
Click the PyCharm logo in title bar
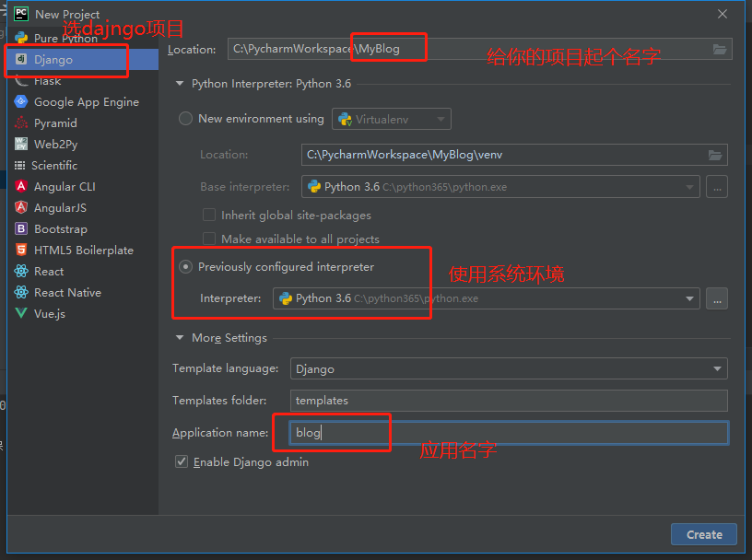click(x=21, y=14)
